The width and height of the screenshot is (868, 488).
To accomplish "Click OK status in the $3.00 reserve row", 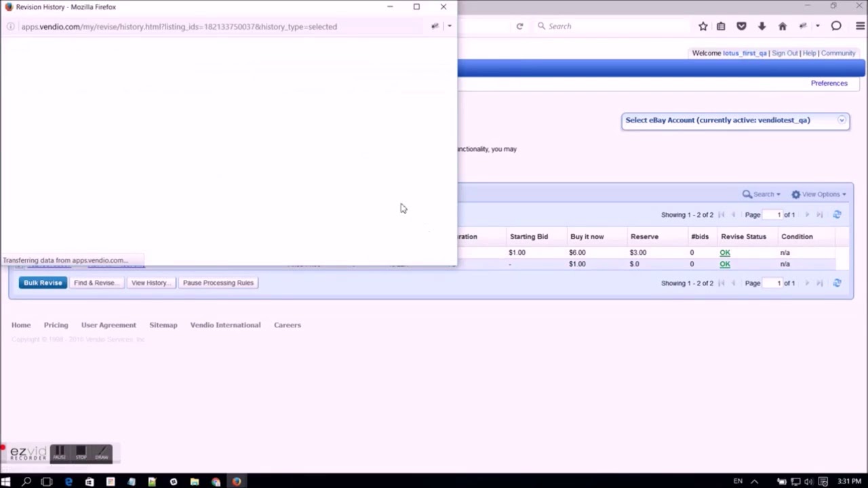I will (x=725, y=253).
